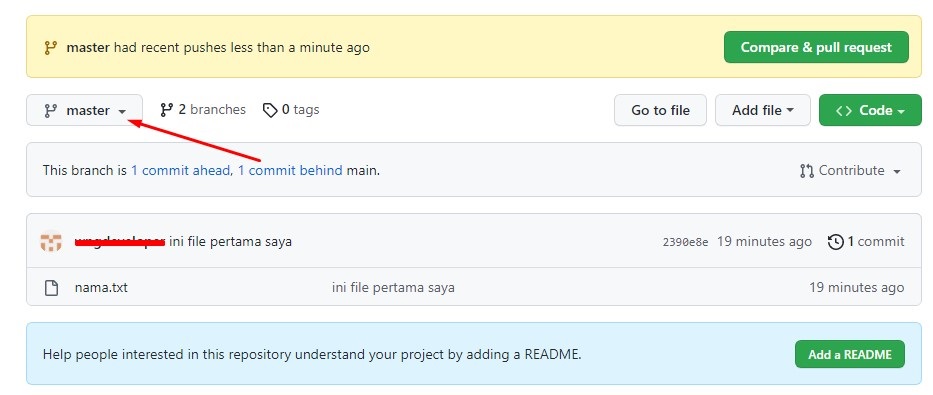
Task: Open the nama.txt file
Action: click(101, 288)
